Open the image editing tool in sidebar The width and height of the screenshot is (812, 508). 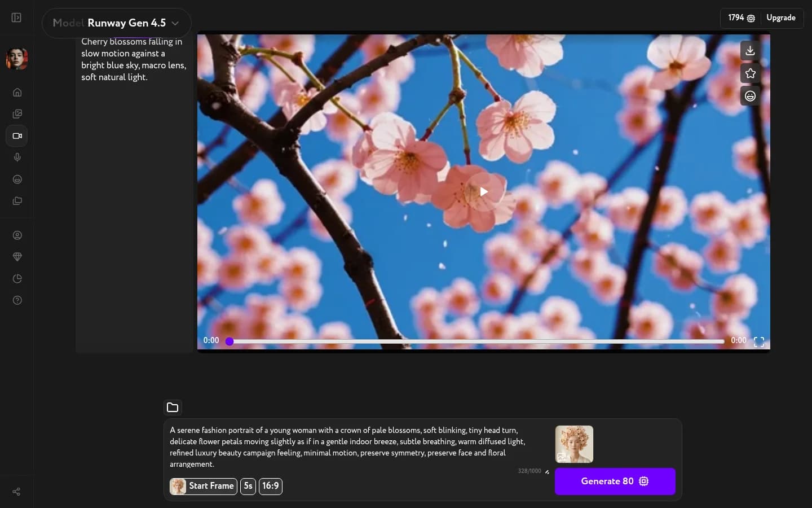coord(17,114)
